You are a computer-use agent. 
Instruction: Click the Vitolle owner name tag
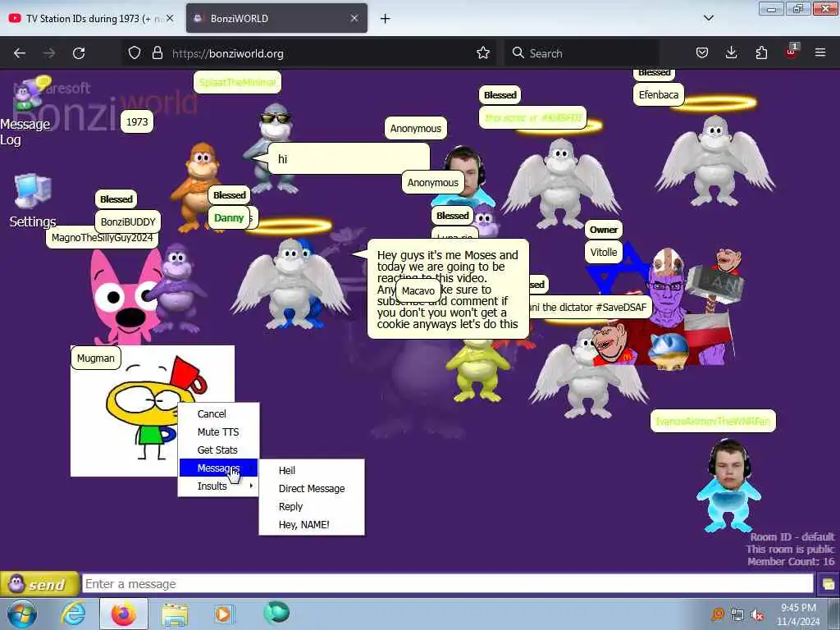(604, 253)
